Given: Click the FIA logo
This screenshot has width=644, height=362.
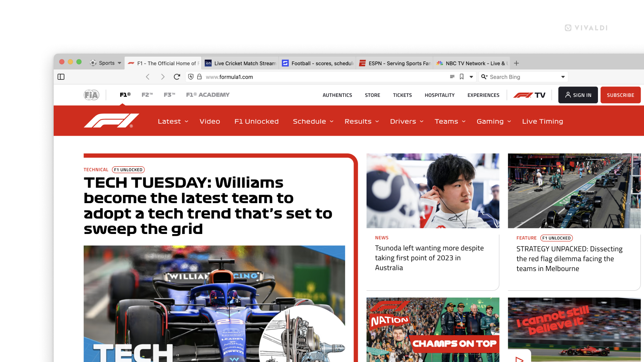Looking at the screenshot, I should pyautogui.click(x=91, y=95).
